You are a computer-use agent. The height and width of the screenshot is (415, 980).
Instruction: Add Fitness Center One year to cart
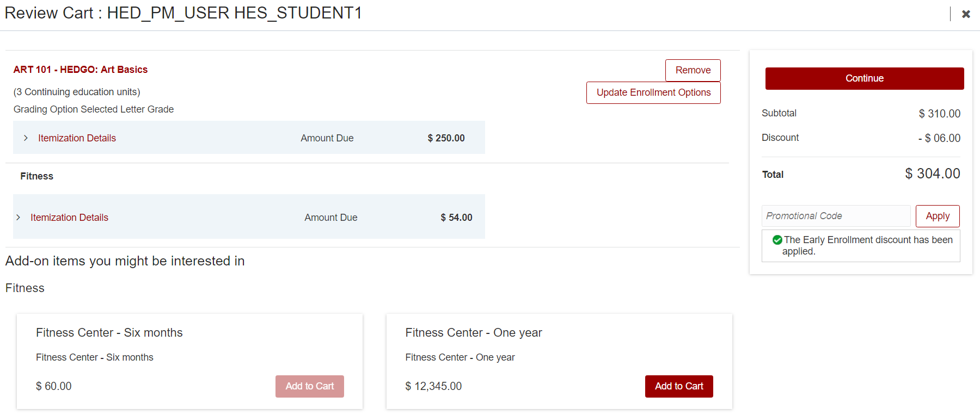coord(679,386)
